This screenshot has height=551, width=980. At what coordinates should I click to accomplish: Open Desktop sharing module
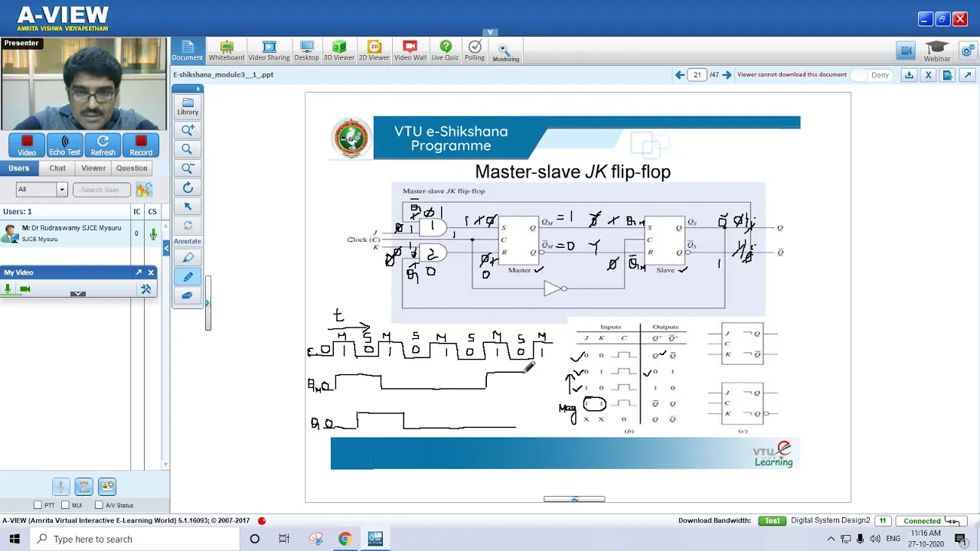(306, 51)
